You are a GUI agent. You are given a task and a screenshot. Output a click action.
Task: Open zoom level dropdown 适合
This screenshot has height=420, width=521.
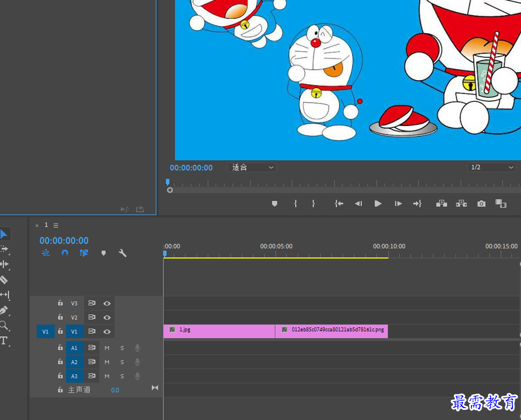coord(252,168)
